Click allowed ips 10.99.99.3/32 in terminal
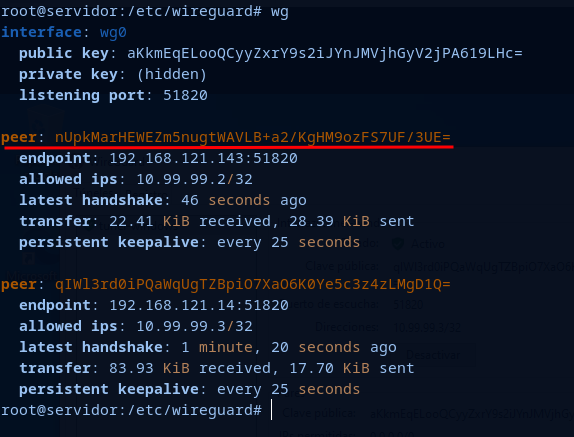The height and width of the screenshot is (437, 574). tap(194, 326)
